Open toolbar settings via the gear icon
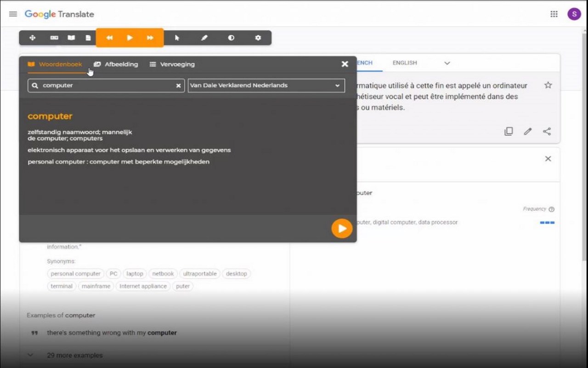The image size is (588, 368). tap(258, 38)
